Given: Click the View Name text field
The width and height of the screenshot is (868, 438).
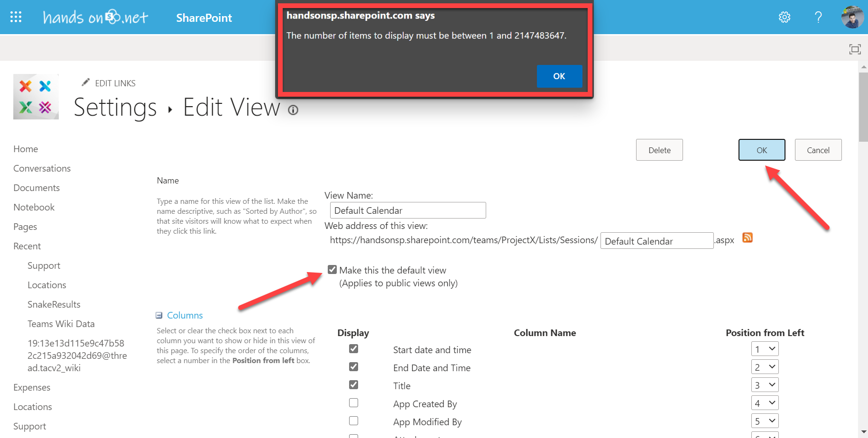Looking at the screenshot, I should pos(407,210).
